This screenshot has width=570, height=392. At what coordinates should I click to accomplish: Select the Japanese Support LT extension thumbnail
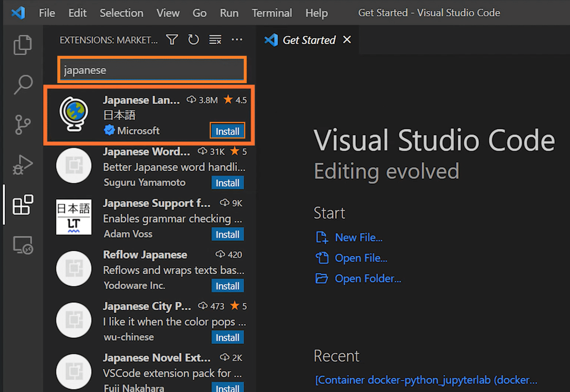pyautogui.click(x=74, y=217)
